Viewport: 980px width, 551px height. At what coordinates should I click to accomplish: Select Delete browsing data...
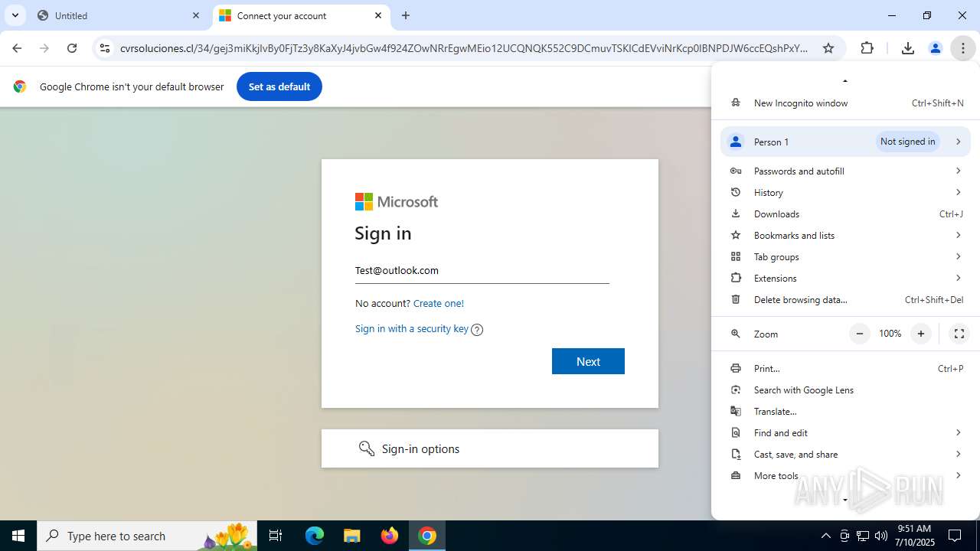(x=845, y=299)
